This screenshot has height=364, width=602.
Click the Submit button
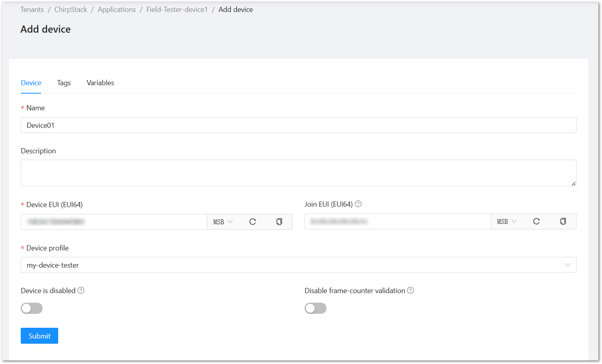click(x=39, y=336)
